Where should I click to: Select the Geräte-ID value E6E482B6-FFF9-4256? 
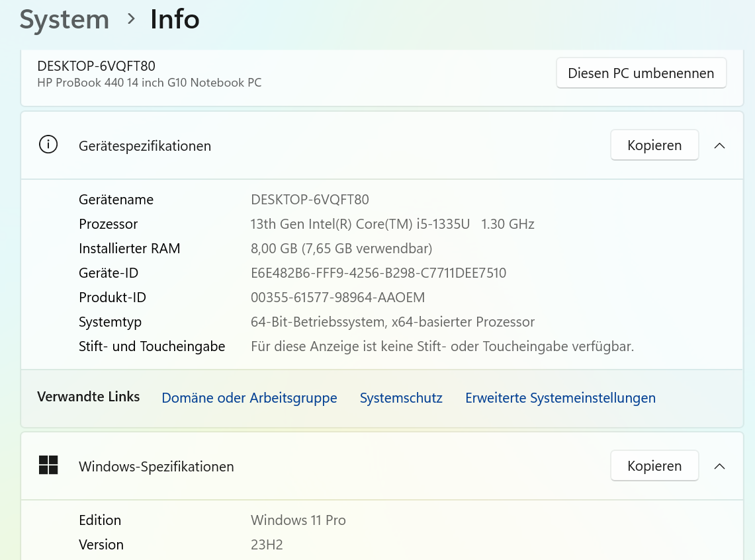click(x=378, y=273)
